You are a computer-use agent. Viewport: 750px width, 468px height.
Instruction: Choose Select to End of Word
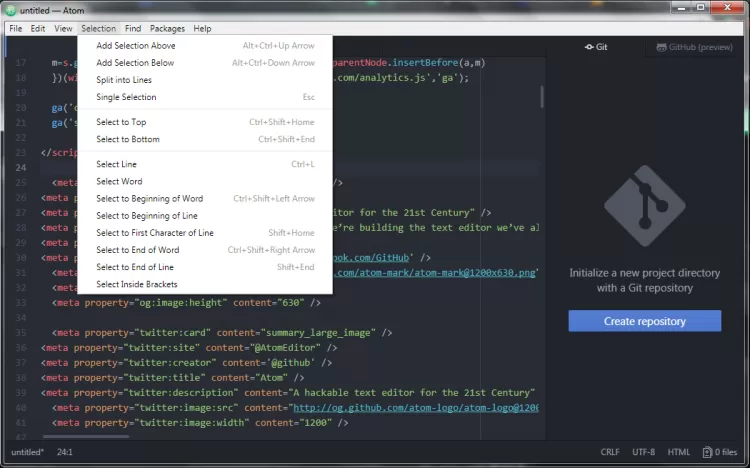tap(205, 250)
